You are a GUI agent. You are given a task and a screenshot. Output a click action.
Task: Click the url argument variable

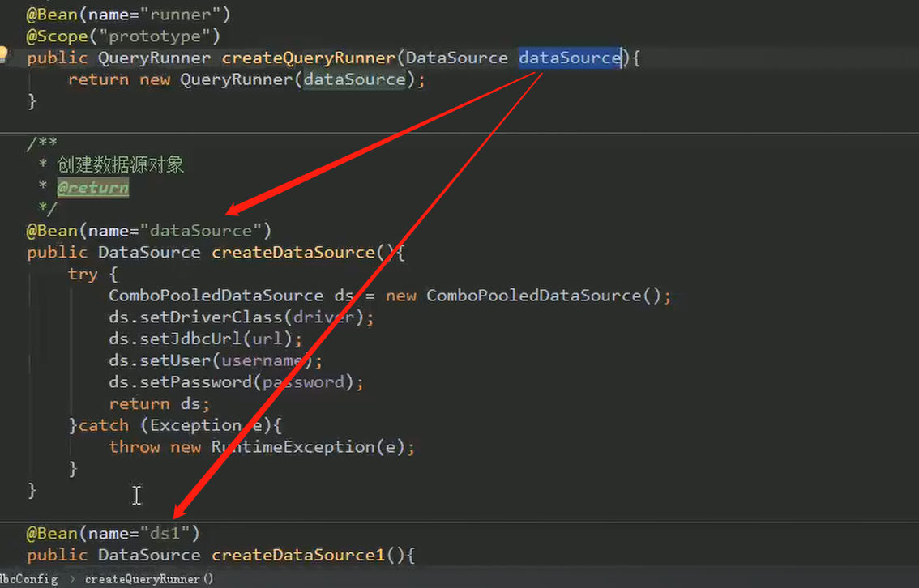tap(267, 339)
